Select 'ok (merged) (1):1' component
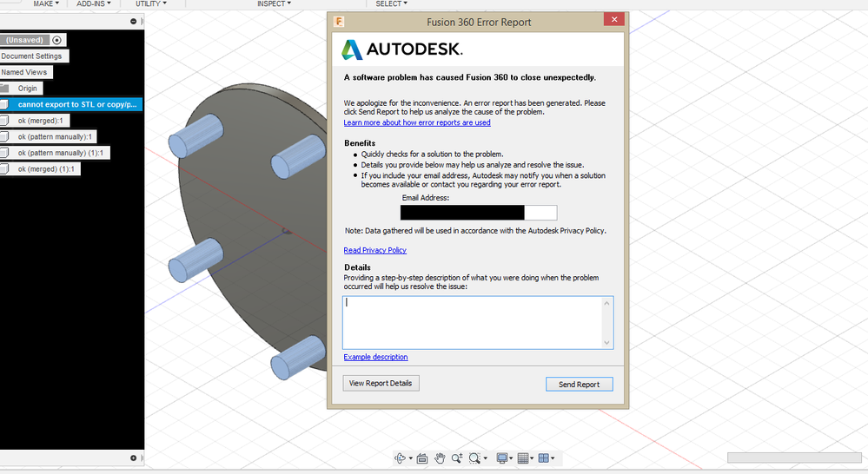This screenshot has width=868, height=474. click(x=46, y=168)
